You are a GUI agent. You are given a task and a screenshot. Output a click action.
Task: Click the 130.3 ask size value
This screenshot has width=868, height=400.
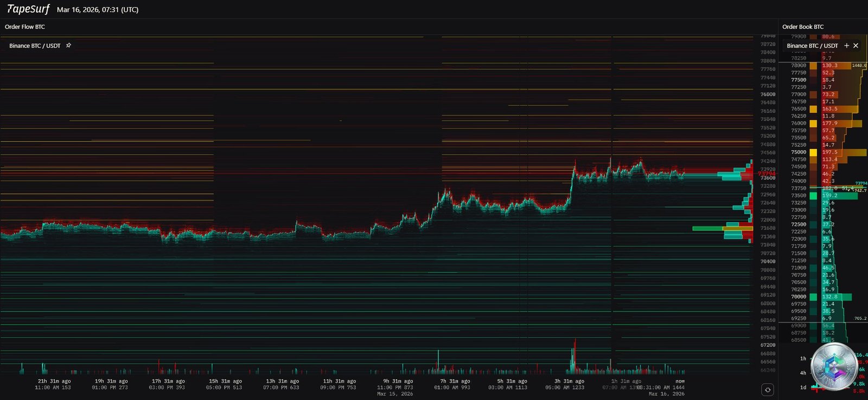point(829,65)
